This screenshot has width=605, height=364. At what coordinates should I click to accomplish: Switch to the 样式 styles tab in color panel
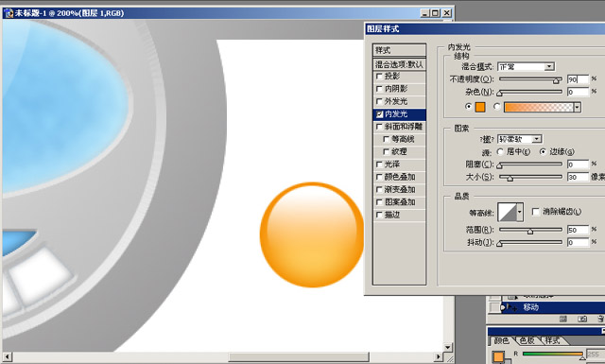pyautogui.click(x=552, y=340)
